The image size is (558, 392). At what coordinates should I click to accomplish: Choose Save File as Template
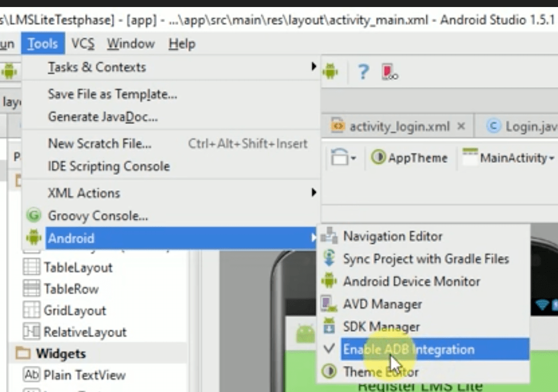click(171, 94)
